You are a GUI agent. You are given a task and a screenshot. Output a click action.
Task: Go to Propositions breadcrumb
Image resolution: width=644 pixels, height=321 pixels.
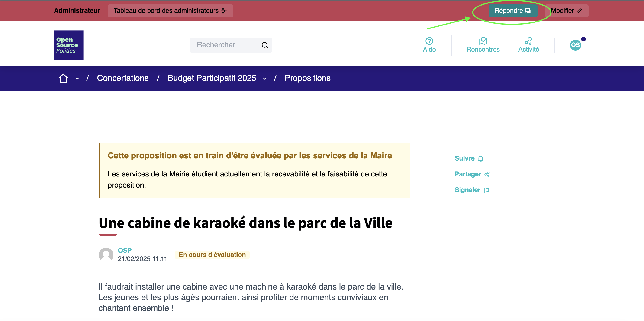(307, 78)
